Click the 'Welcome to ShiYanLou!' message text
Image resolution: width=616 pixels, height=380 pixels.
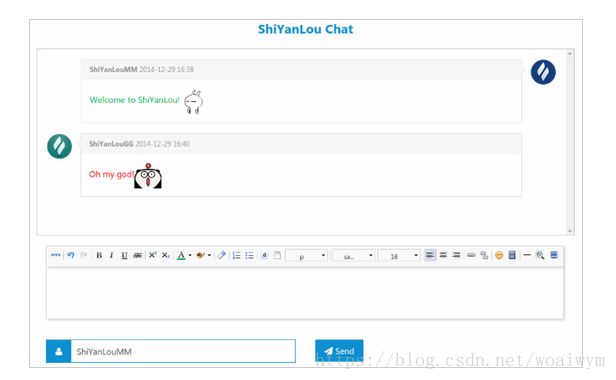click(134, 100)
